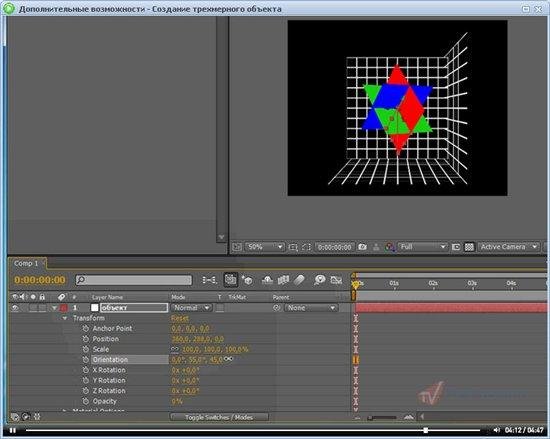The image size is (550, 439).
Task: Toggle the Anchor Point stopwatch
Action: click(x=85, y=329)
